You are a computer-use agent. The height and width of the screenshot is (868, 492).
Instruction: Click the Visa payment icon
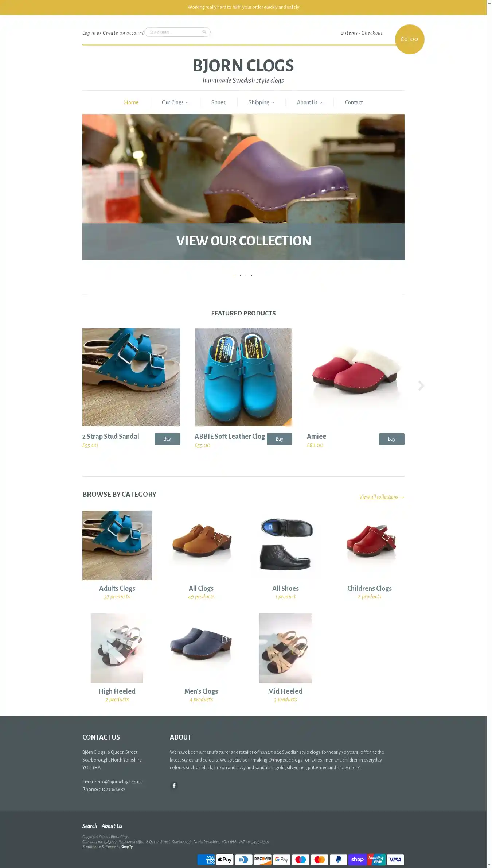[x=395, y=859]
